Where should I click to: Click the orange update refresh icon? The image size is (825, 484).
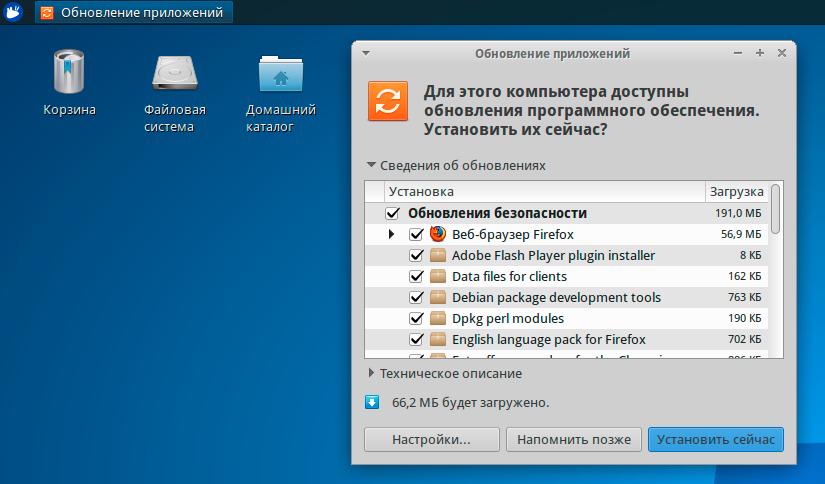click(388, 100)
